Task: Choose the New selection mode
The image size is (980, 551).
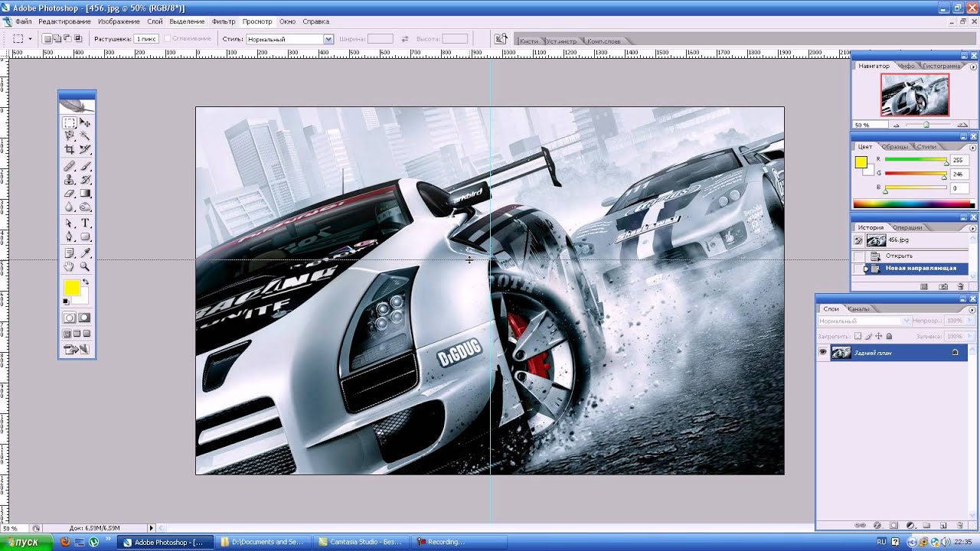Action: tap(47, 38)
